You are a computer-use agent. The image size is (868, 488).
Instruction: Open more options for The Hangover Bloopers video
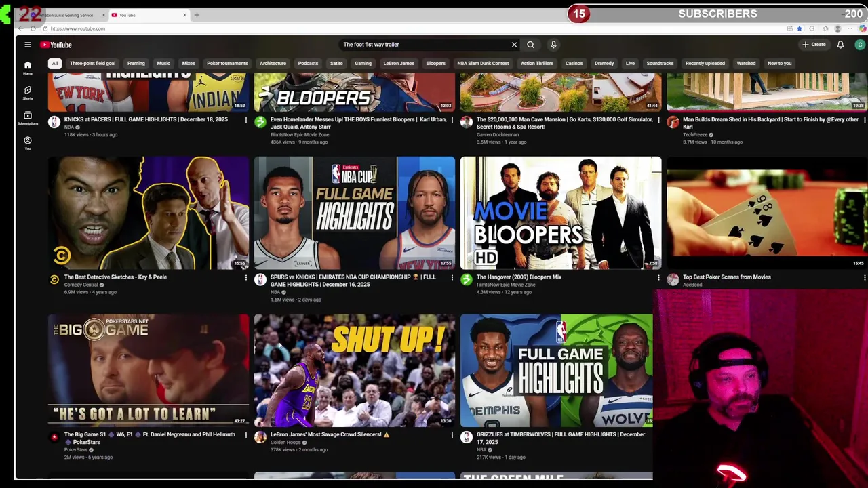[x=658, y=277]
